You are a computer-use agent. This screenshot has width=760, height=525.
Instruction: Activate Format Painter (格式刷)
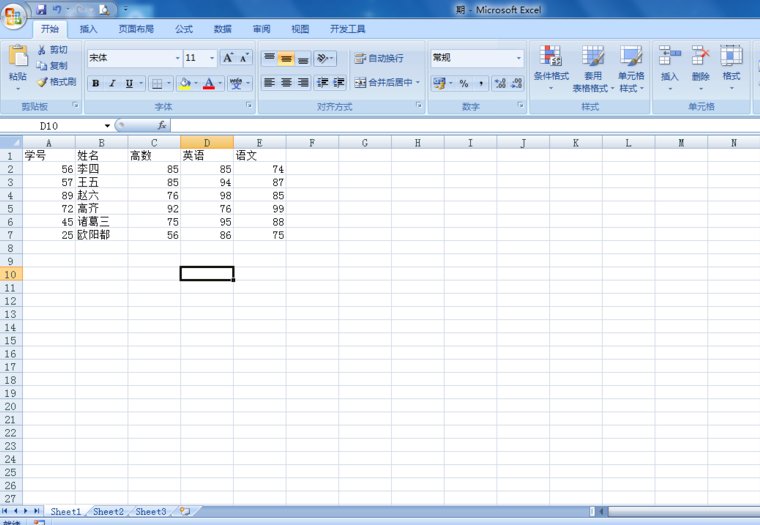tap(57, 81)
